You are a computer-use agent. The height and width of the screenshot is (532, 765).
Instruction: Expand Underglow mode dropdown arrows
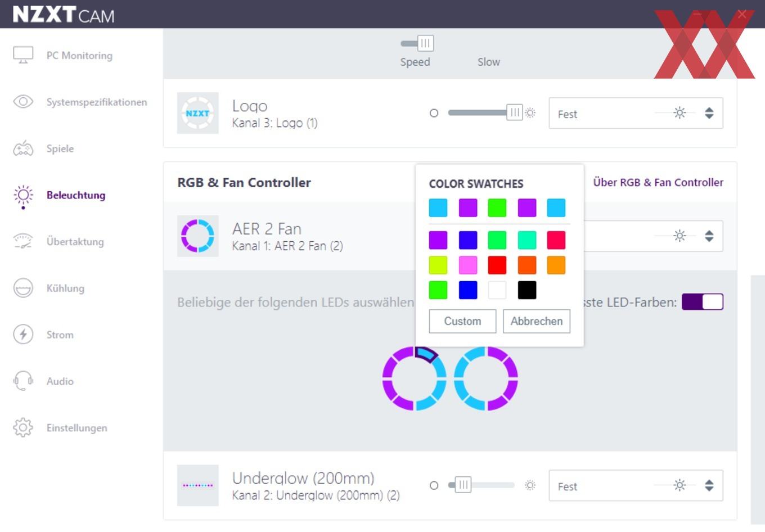coord(709,485)
